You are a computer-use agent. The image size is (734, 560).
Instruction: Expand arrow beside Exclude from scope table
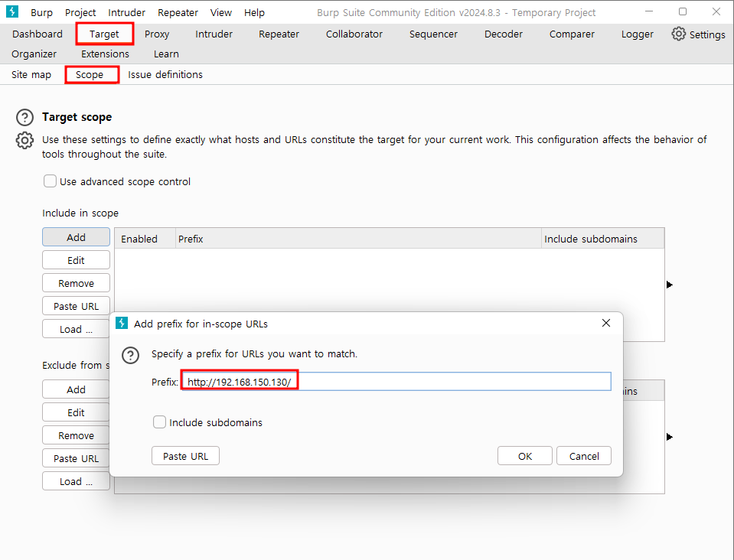(670, 437)
